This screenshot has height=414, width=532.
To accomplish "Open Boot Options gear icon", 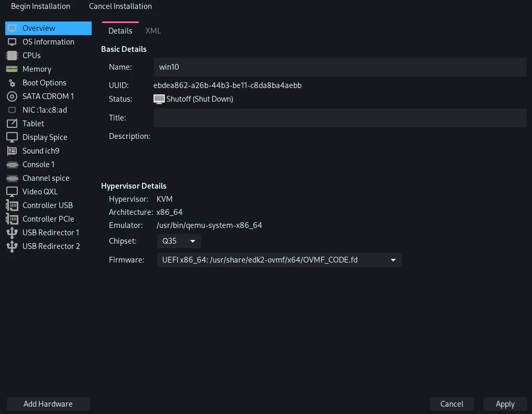I will point(12,83).
